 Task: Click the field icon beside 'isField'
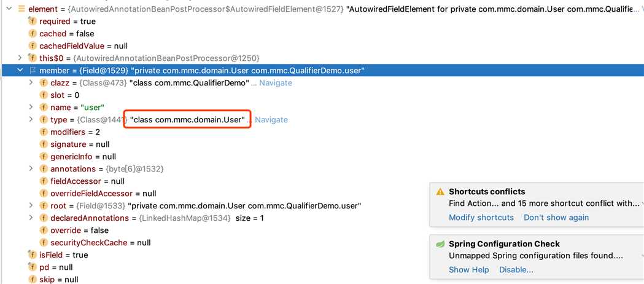33,255
